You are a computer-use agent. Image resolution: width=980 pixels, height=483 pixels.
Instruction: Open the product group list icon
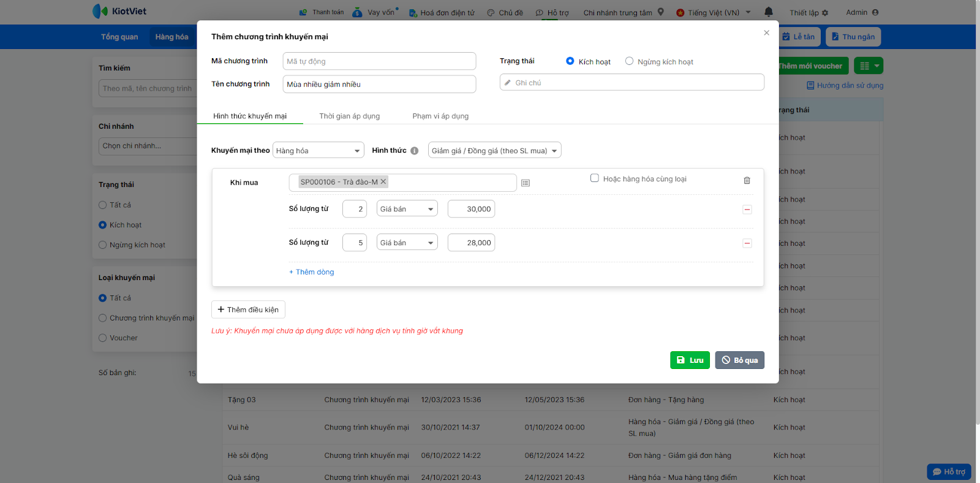526,183
